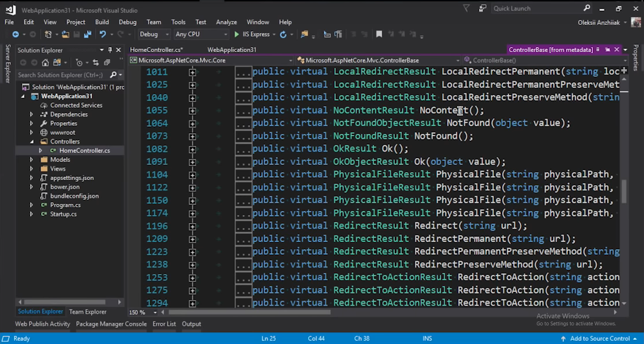Open the Error List tab

pyautogui.click(x=164, y=324)
